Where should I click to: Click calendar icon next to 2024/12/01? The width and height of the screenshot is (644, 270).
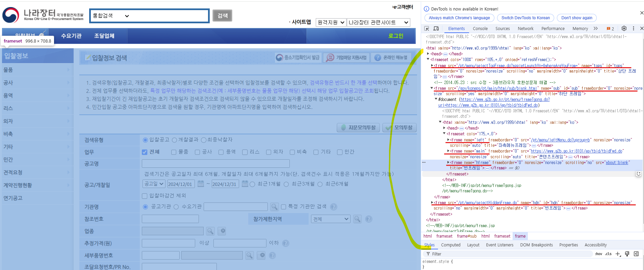point(201,184)
